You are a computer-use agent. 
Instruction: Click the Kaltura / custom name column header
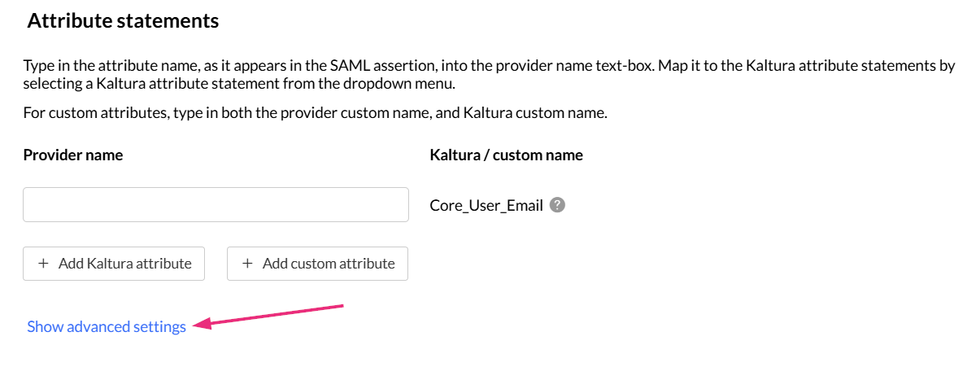(506, 155)
